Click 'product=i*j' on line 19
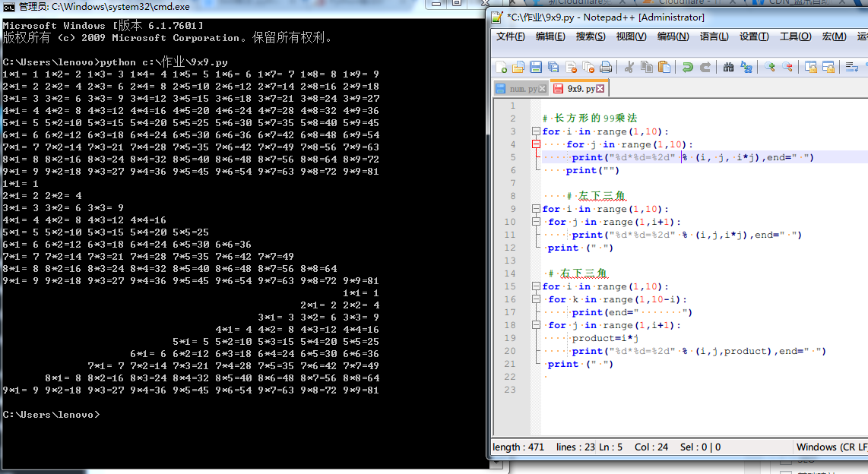868x474 pixels. [605, 338]
